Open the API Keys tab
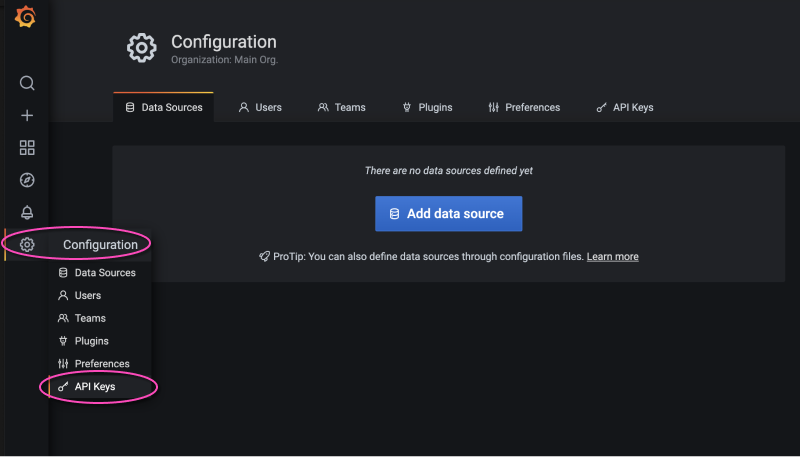800x457 pixels. click(x=624, y=107)
